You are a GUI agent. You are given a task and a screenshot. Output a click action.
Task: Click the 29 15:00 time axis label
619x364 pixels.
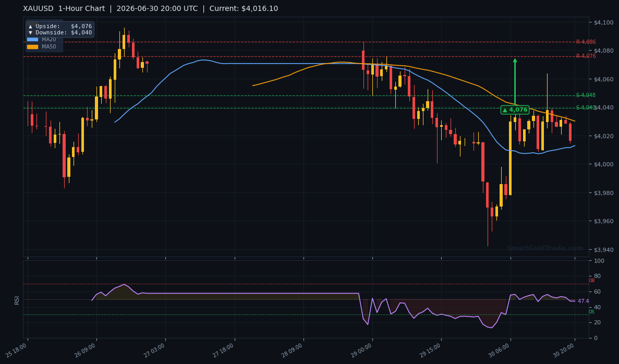[x=430, y=350]
